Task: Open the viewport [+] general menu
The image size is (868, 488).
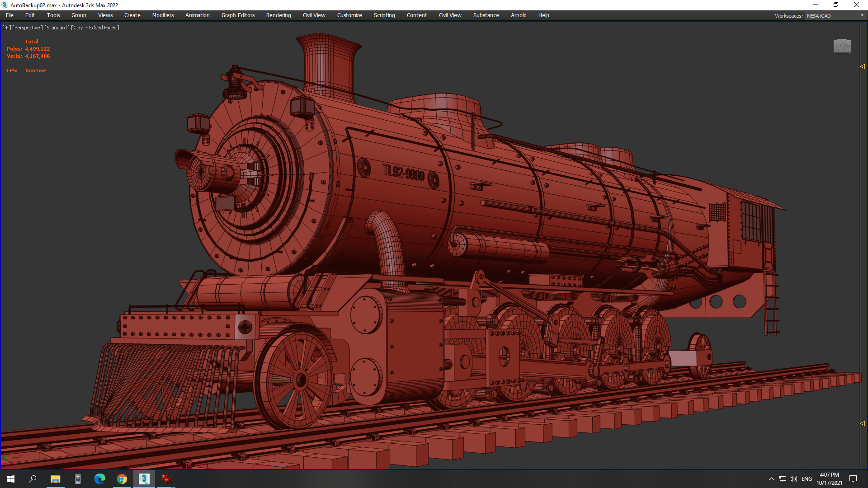Action: (6, 28)
